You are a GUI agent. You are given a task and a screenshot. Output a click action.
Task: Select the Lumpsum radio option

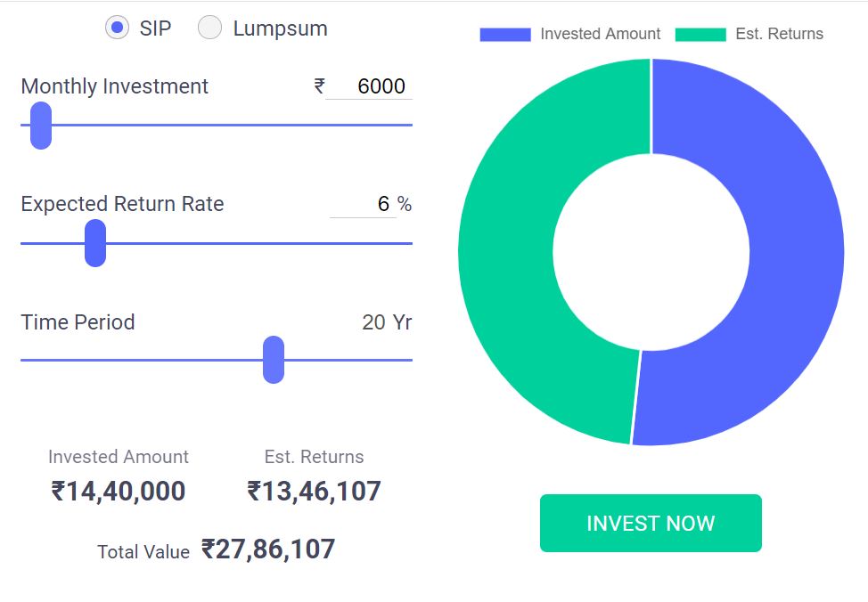tap(209, 28)
